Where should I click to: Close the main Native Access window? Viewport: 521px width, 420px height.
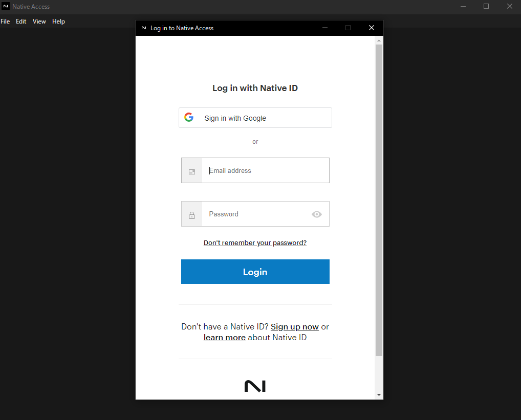509,6
